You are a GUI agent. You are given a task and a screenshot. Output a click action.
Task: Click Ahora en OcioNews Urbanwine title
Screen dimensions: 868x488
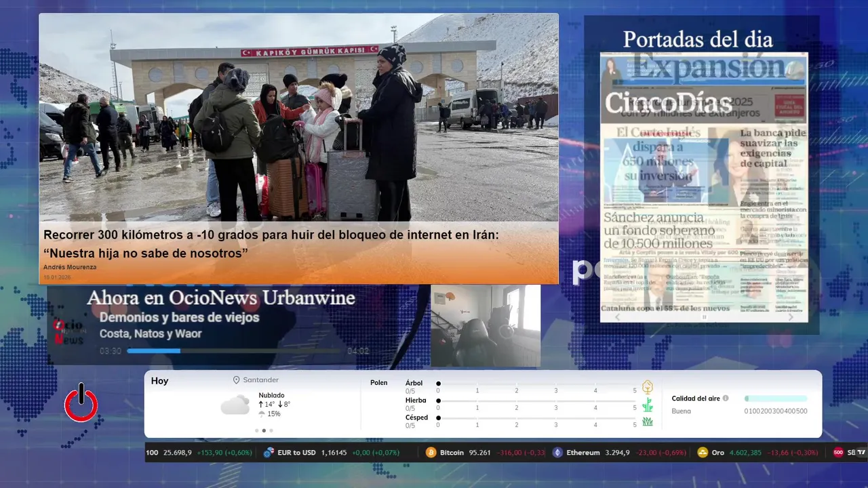click(221, 298)
